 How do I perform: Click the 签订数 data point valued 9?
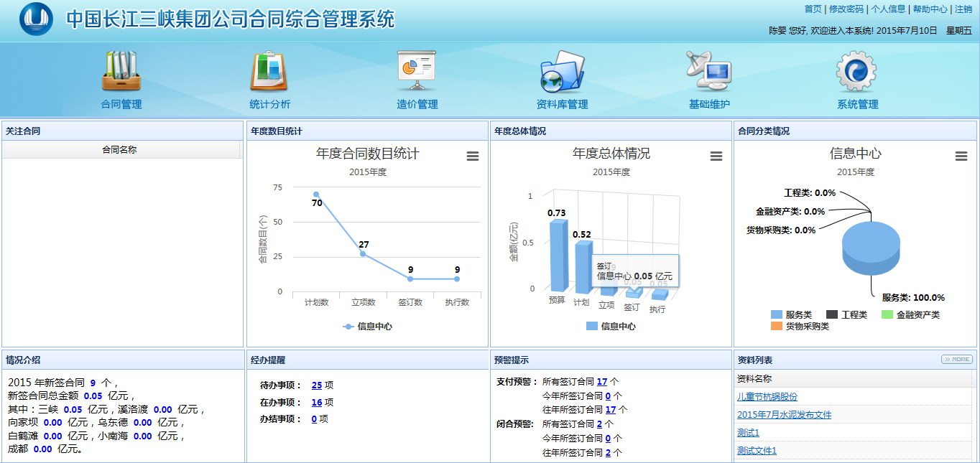[x=410, y=279]
